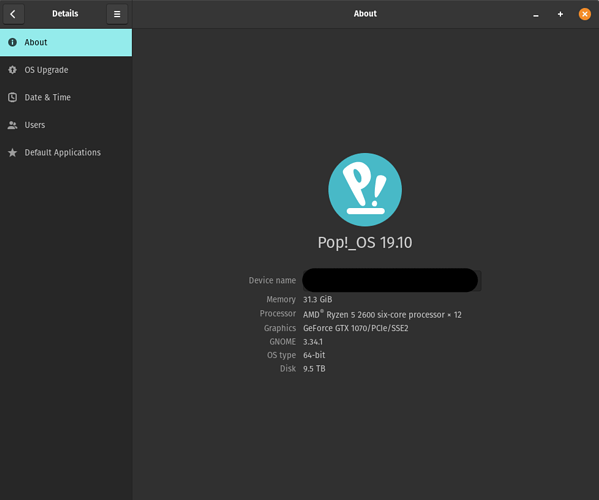This screenshot has width=599, height=500.
Task: Click the gear icon beside OS Upgrade
Action: (x=12, y=70)
